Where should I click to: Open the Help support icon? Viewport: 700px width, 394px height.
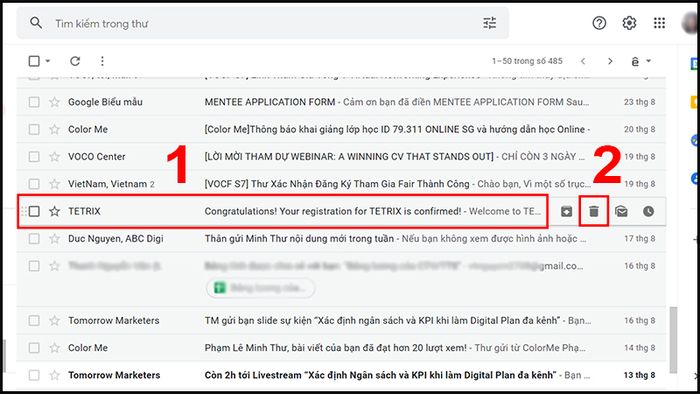tap(599, 23)
